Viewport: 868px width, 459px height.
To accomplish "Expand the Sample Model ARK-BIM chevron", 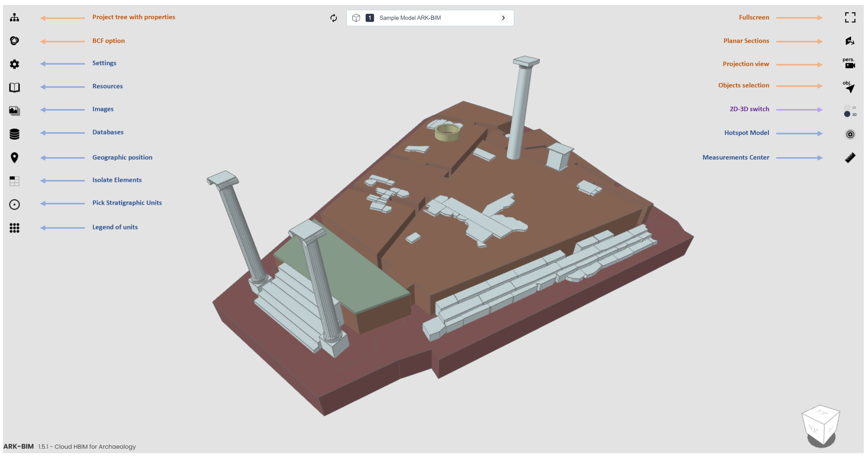I will point(503,18).
